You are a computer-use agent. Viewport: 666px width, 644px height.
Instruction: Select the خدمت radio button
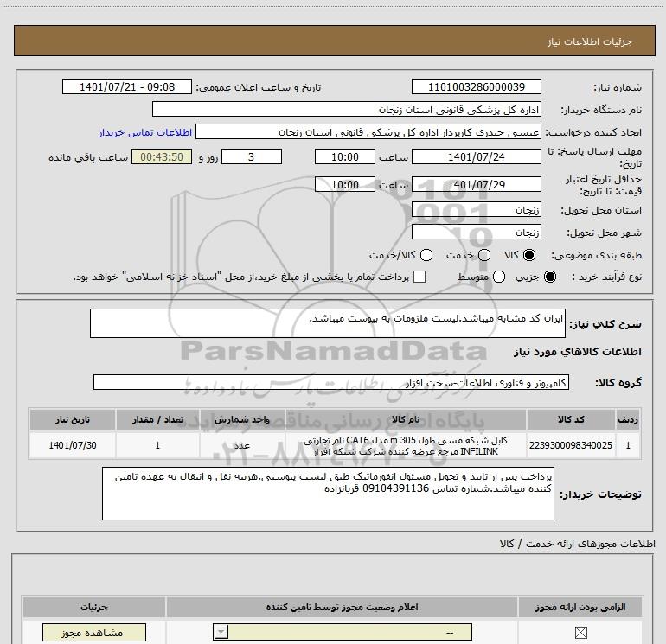pos(484,255)
